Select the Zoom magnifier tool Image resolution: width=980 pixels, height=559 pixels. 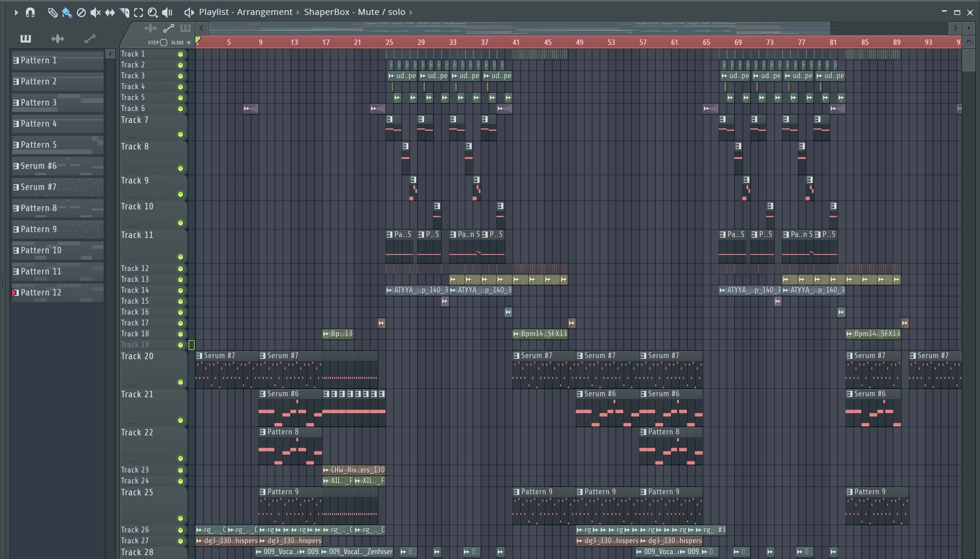(x=152, y=12)
